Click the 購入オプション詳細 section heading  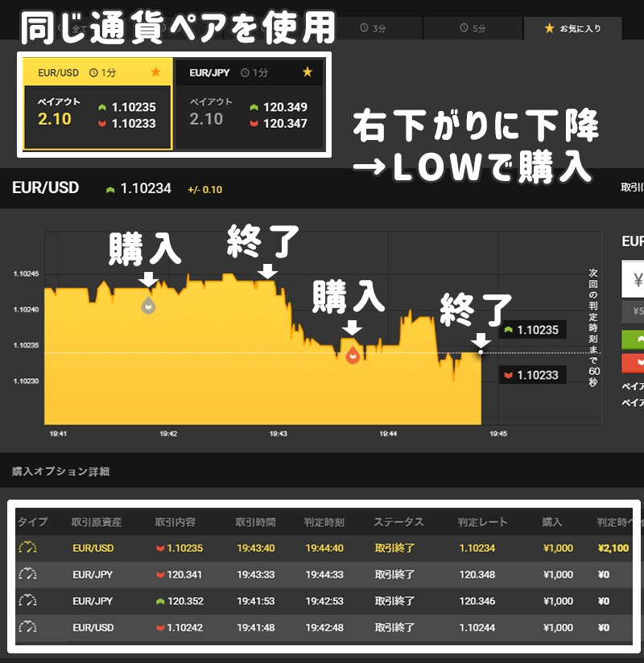point(61,472)
